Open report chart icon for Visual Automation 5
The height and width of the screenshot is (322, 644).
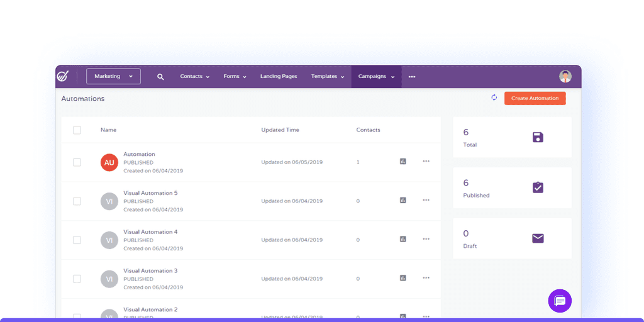click(403, 201)
